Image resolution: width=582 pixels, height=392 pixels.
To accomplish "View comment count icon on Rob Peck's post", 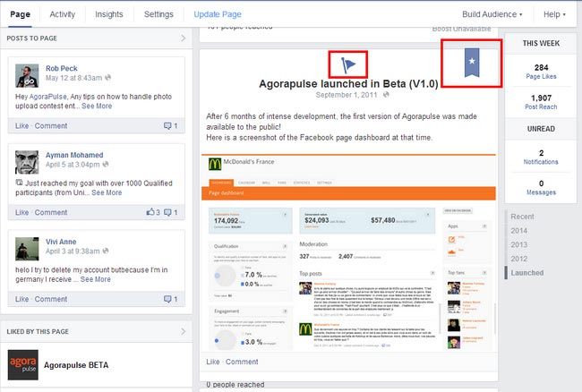I will click(x=167, y=125).
